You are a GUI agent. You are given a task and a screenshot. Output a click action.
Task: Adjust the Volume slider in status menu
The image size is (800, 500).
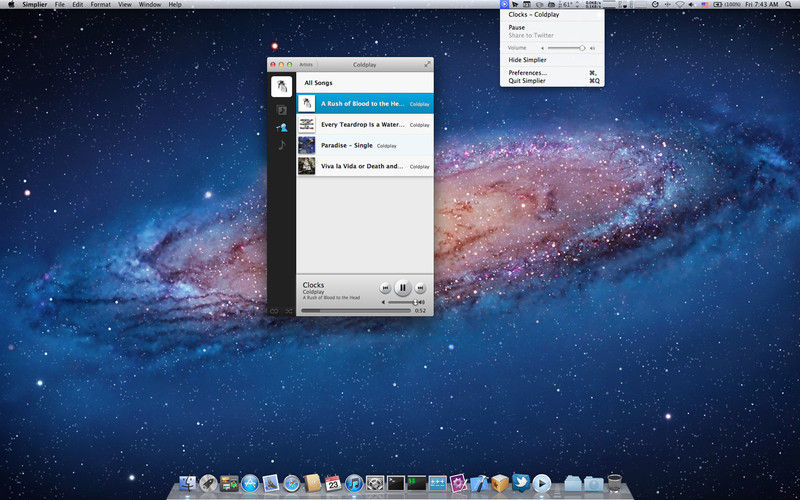tap(566, 48)
